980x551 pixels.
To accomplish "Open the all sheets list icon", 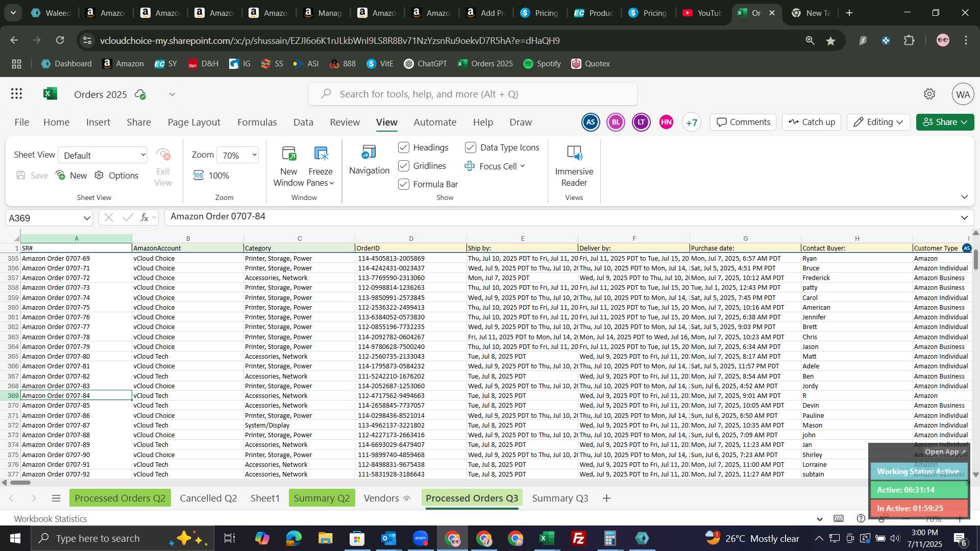I will click(56, 498).
